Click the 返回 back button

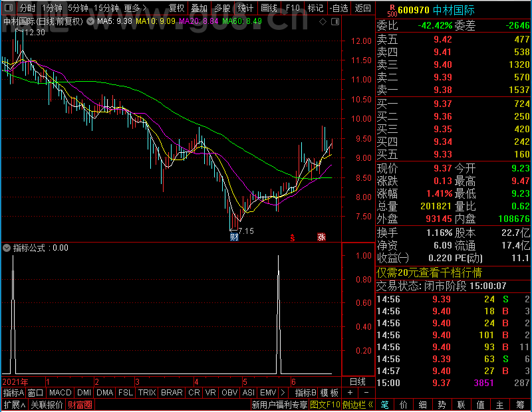coord(362,8)
